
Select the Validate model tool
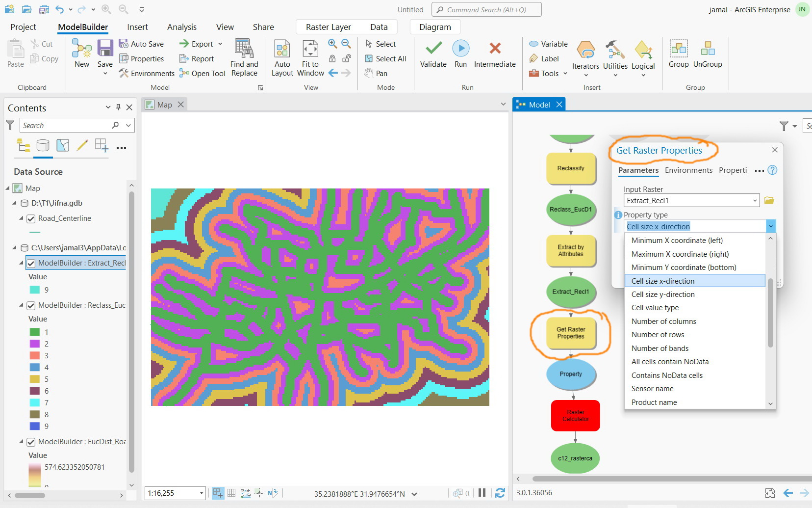[x=432, y=54]
